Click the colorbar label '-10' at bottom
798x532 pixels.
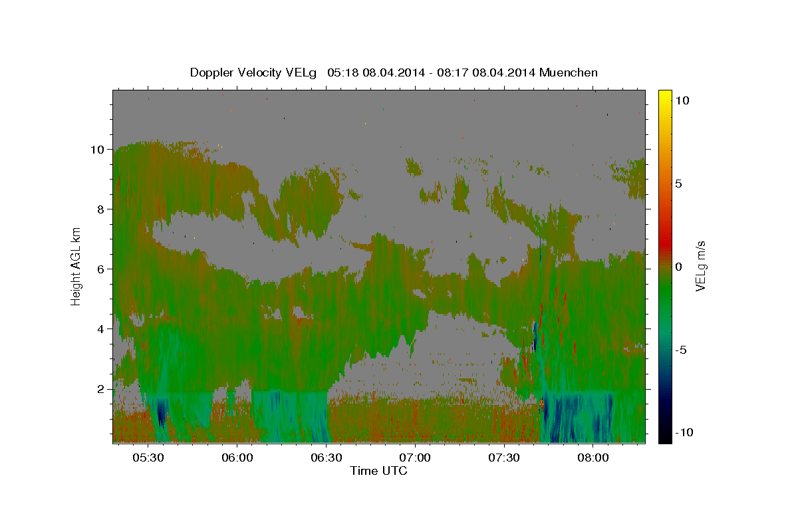684,432
